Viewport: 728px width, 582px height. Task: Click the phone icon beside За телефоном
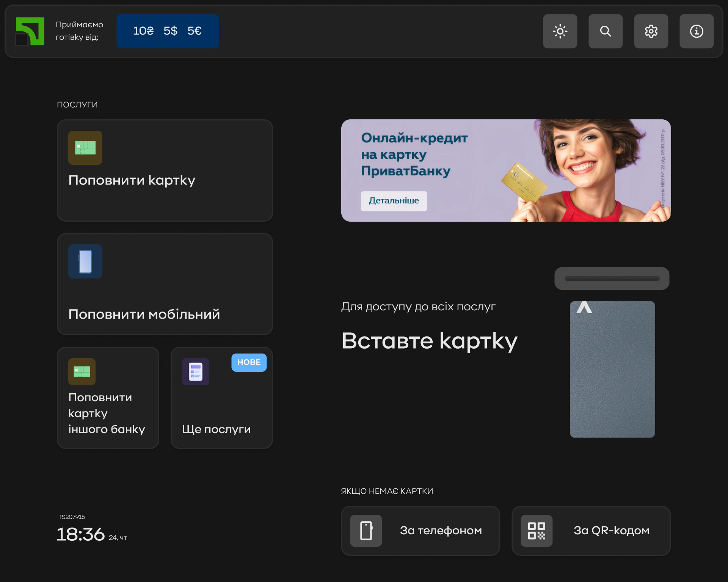(366, 530)
